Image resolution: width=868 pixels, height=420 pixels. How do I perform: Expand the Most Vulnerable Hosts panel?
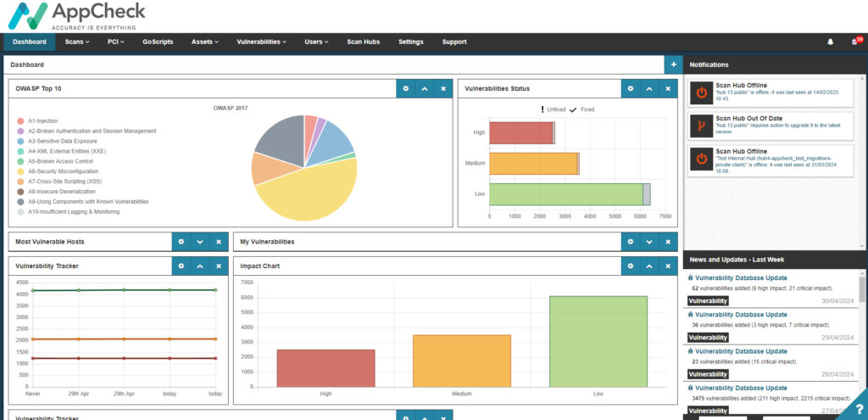tap(200, 242)
